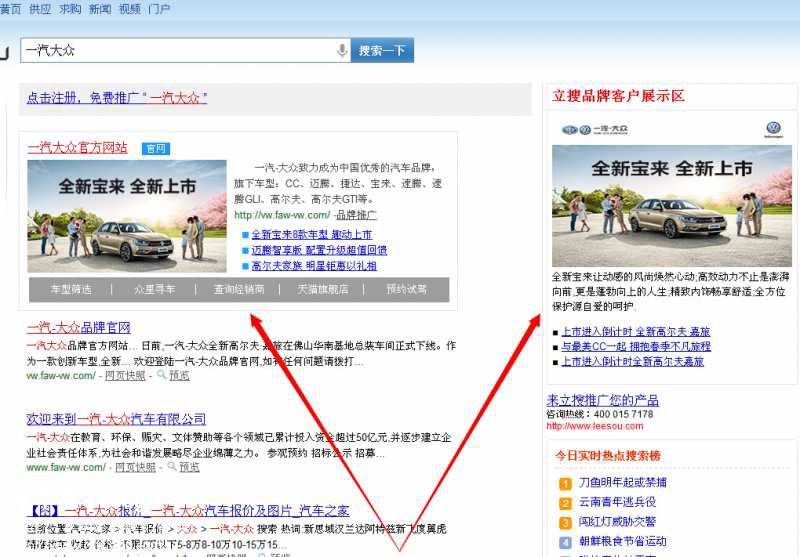The height and width of the screenshot is (557, 800).
Task: Click the microphone voice search icon
Action: pyautogui.click(x=342, y=50)
